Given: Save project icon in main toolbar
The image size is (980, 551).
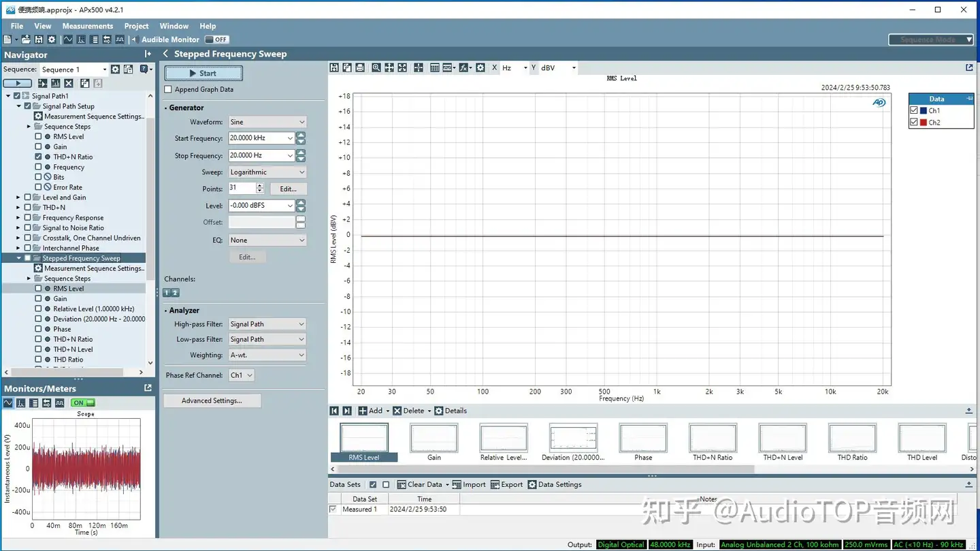Looking at the screenshot, I should [39, 40].
